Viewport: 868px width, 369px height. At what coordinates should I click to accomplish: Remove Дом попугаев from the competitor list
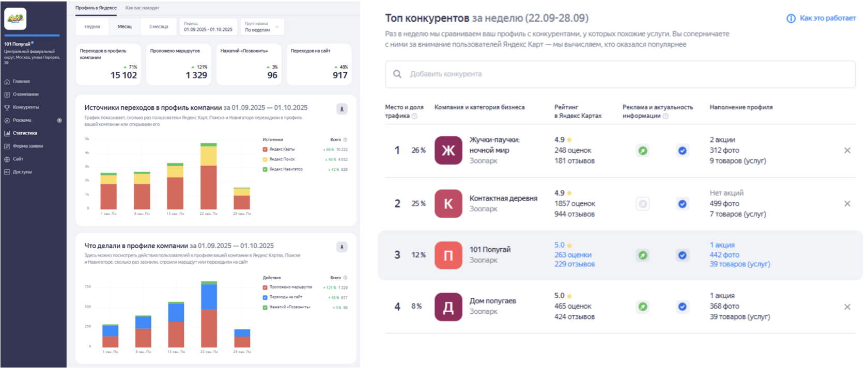click(x=847, y=307)
